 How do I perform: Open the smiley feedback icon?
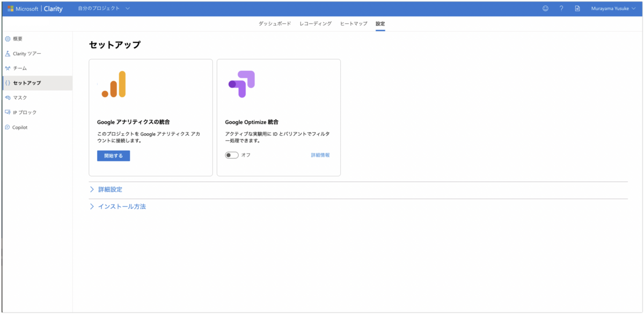tap(545, 9)
